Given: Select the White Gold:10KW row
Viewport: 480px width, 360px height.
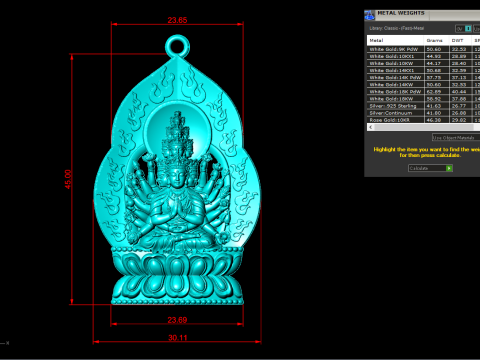Looking at the screenshot, I should pyautogui.click(x=423, y=63).
